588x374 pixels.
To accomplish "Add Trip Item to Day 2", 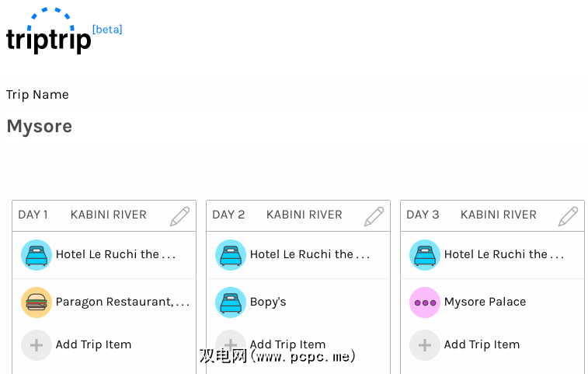I will [x=287, y=345].
